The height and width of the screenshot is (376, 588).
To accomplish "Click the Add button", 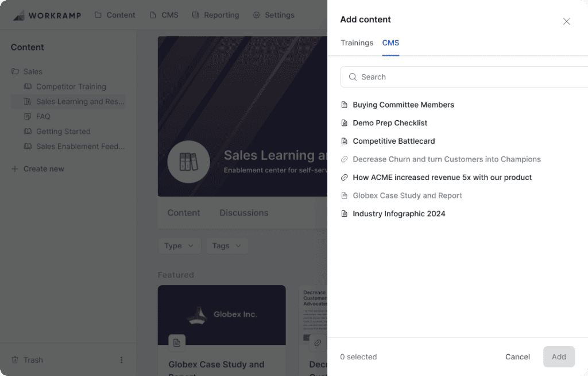I will click(559, 357).
